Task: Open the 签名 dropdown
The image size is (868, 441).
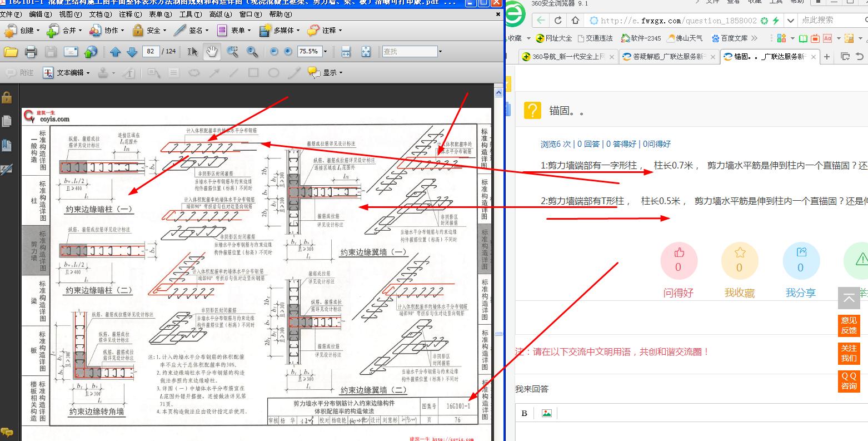Action: click(192, 31)
